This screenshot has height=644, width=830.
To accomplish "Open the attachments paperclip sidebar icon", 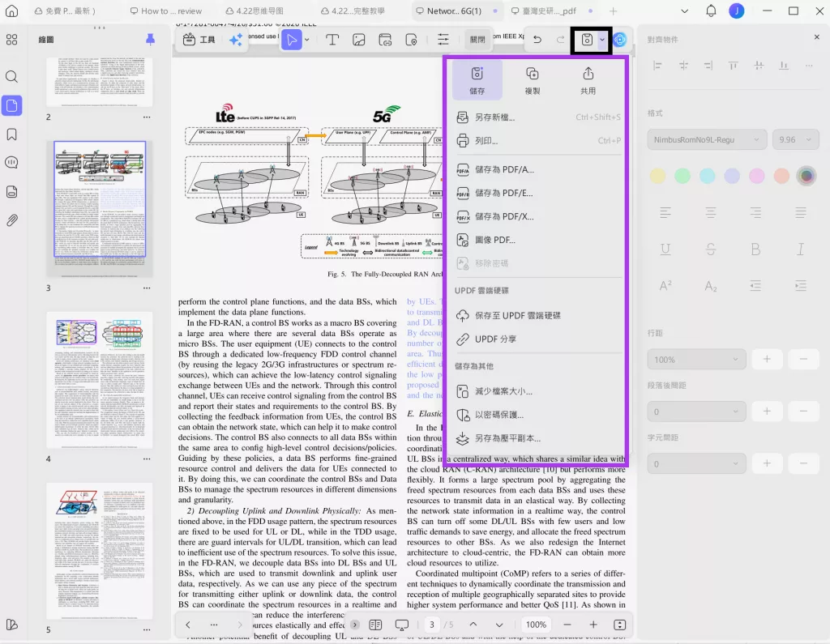I will (11, 220).
